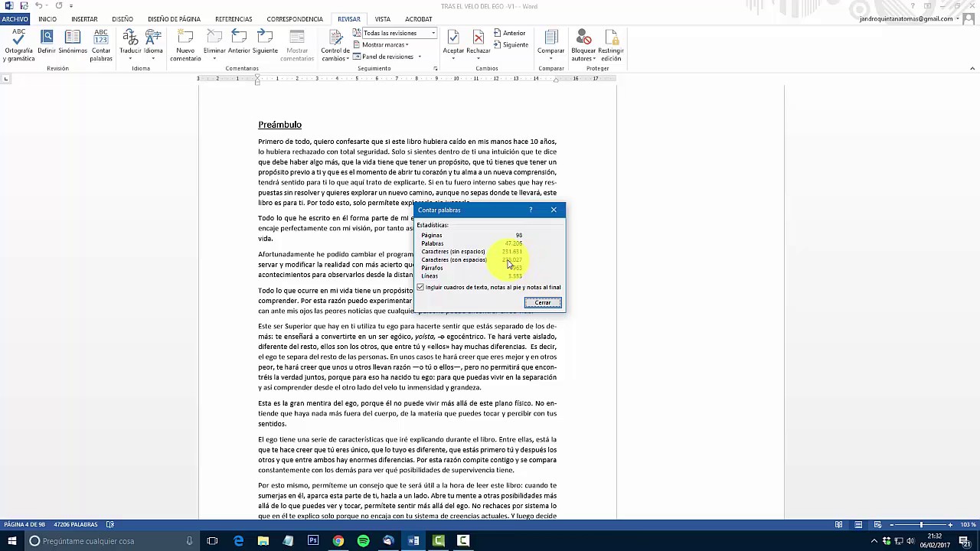Open the Definir lookup tool
The image size is (980, 551).
pyautogui.click(x=47, y=42)
